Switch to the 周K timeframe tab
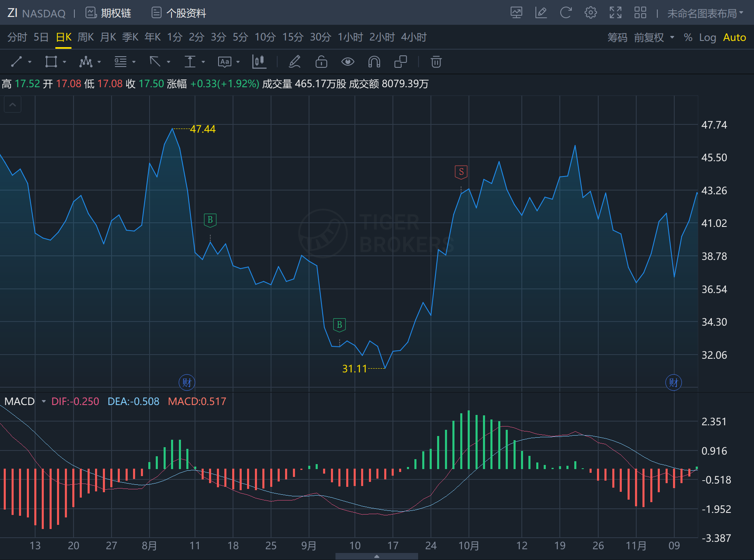Viewport: 754px width, 560px height. tap(86, 38)
